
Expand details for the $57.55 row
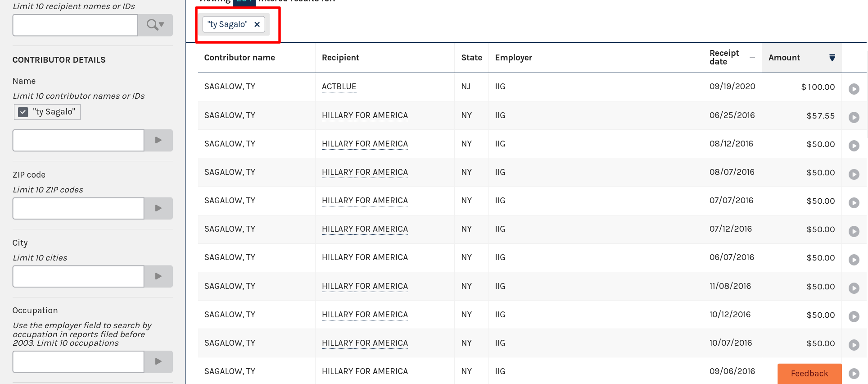[x=854, y=117]
